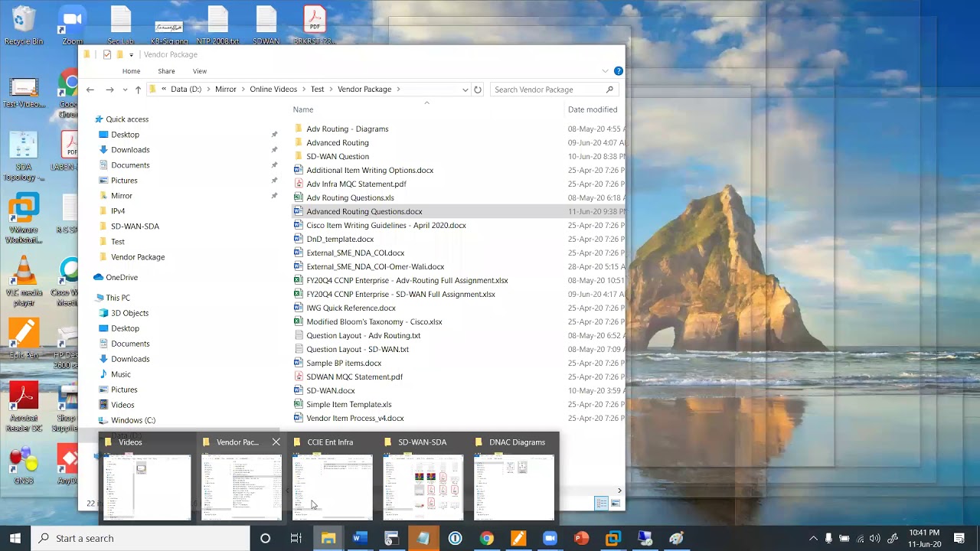Click Test breadcrumb in address bar

click(317, 90)
